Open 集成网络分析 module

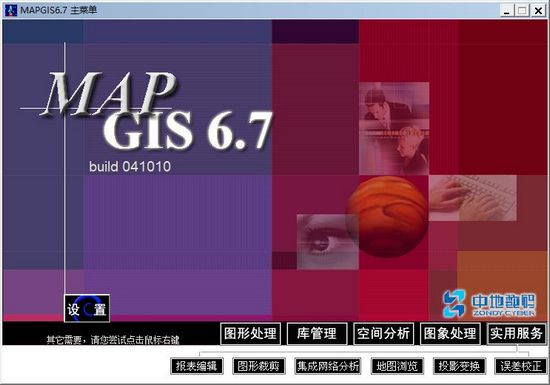tap(328, 366)
